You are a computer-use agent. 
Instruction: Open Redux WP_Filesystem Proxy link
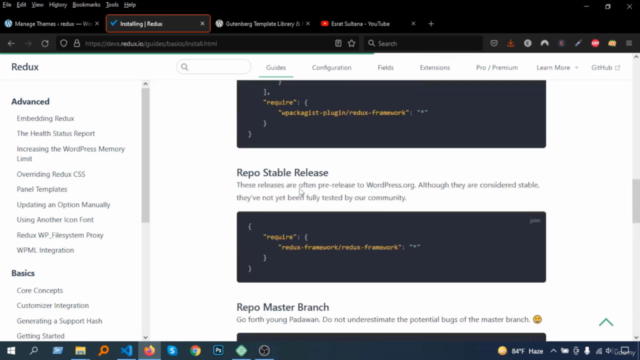(60, 235)
